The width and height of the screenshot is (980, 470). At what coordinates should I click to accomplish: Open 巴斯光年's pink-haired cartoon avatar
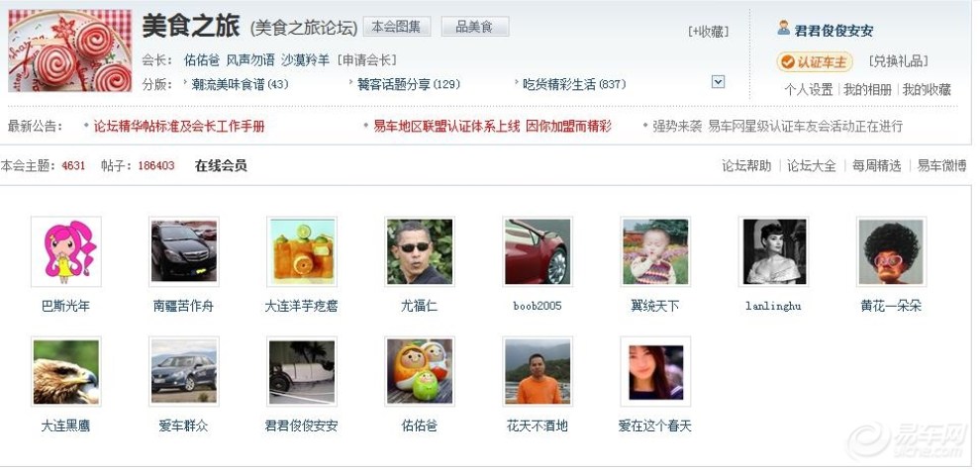(x=66, y=252)
